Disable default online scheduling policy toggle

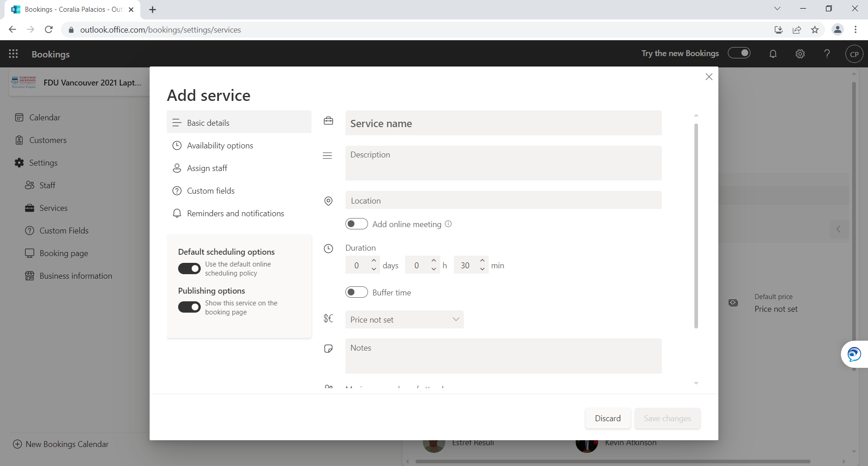[x=189, y=268]
